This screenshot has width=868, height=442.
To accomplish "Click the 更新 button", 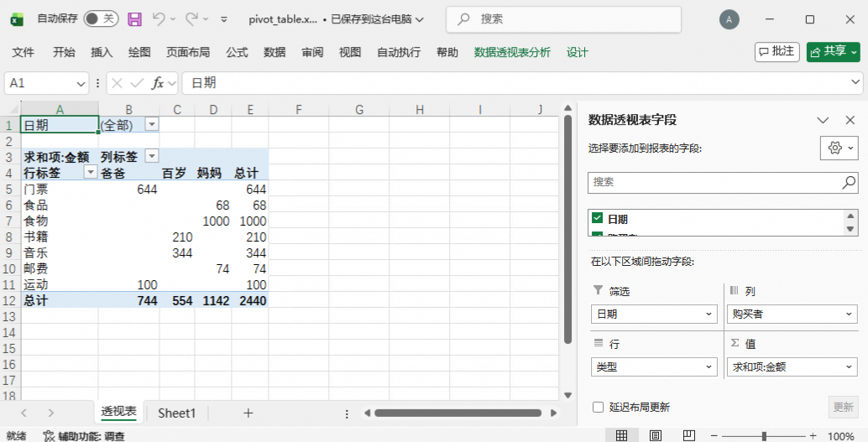I will click(843, 407).
